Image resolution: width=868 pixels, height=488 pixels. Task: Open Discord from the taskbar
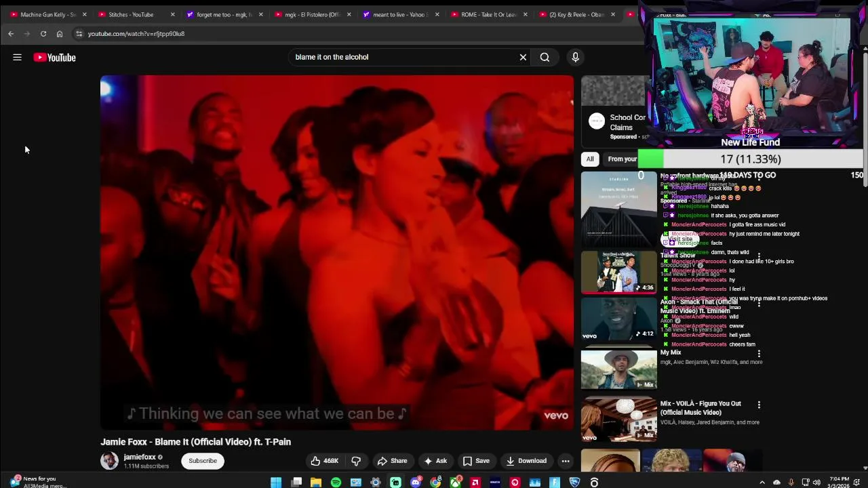point(416,483)
